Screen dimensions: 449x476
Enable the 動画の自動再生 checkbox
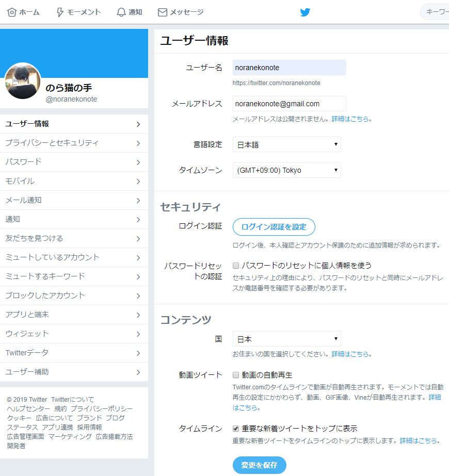click(236, 375)
